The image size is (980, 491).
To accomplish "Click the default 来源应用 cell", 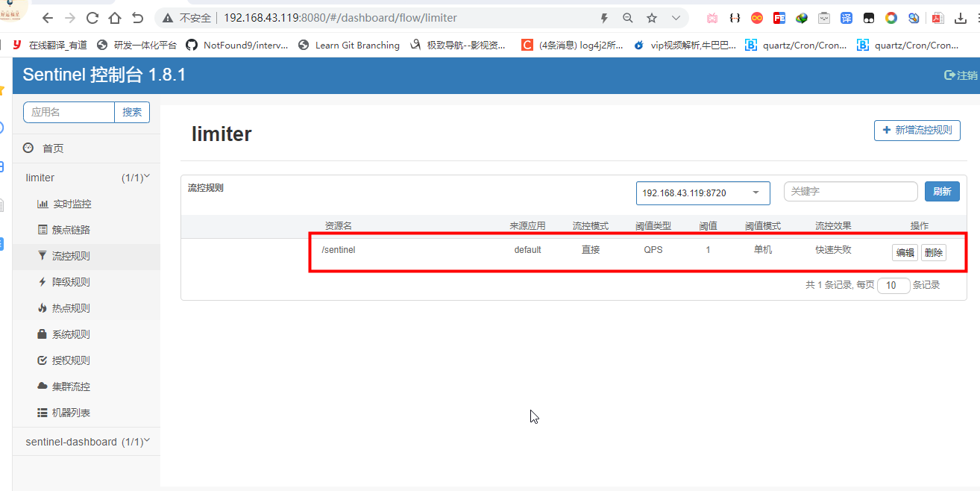I will pyautogui.click(x=527, y=250).
